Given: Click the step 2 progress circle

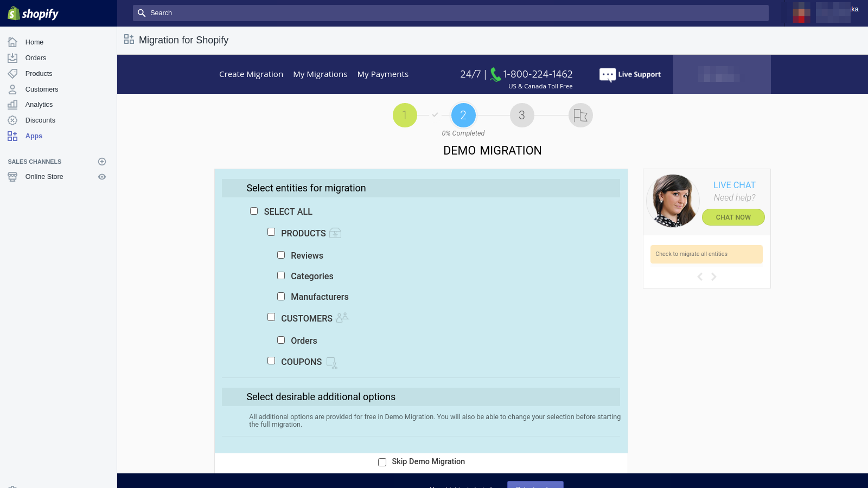Looking at the screenshot, I should click(x=463, y=115).
